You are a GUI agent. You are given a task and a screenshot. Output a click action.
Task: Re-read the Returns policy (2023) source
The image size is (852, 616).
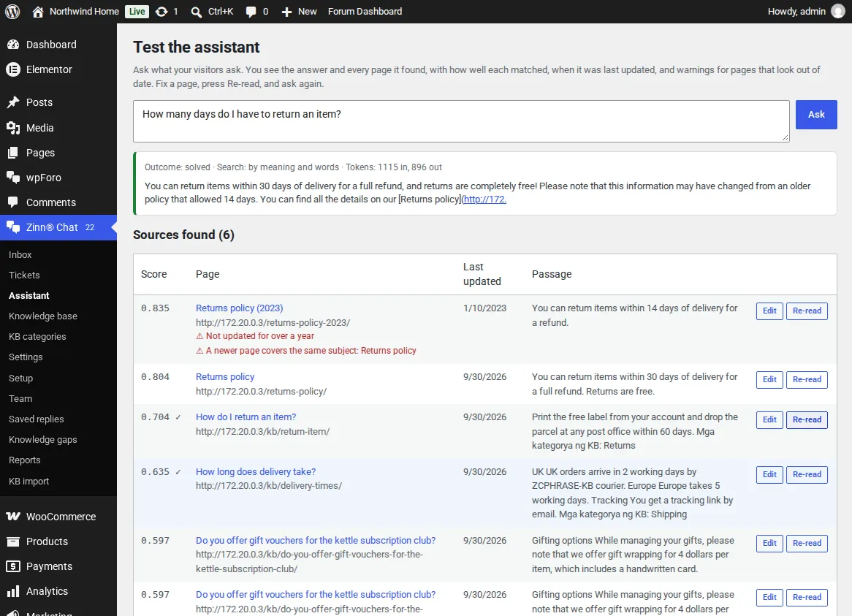(807, 311)
